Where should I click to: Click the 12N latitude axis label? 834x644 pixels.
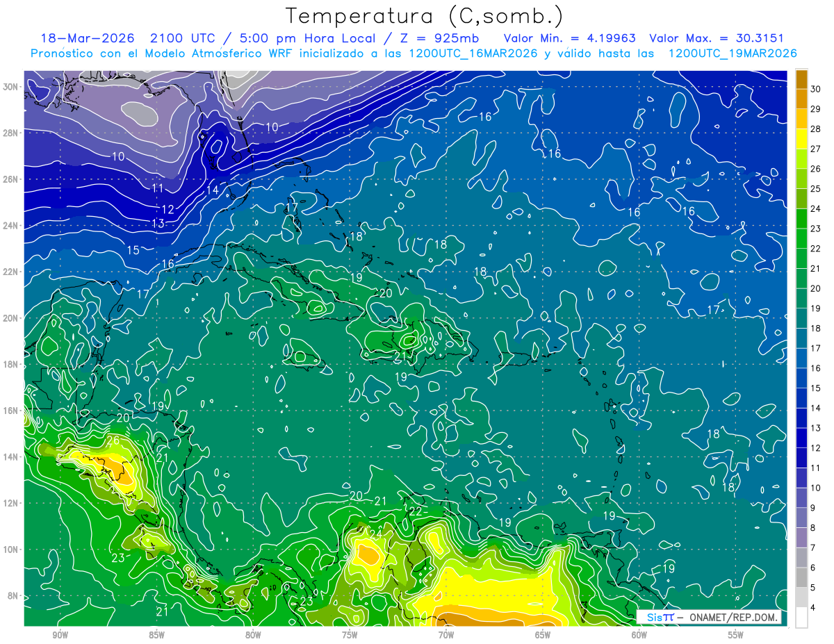(x=10, y=503)
